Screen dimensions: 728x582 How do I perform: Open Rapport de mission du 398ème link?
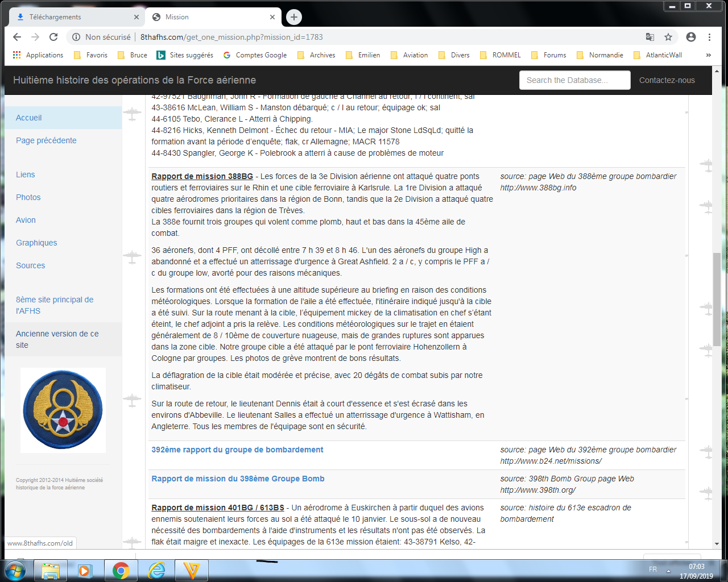click(238, 479)
